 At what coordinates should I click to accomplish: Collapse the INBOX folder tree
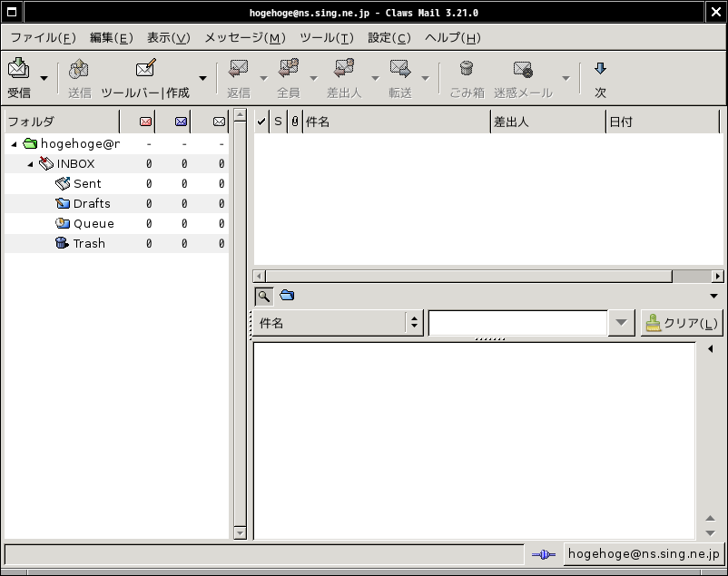[30, 164]
